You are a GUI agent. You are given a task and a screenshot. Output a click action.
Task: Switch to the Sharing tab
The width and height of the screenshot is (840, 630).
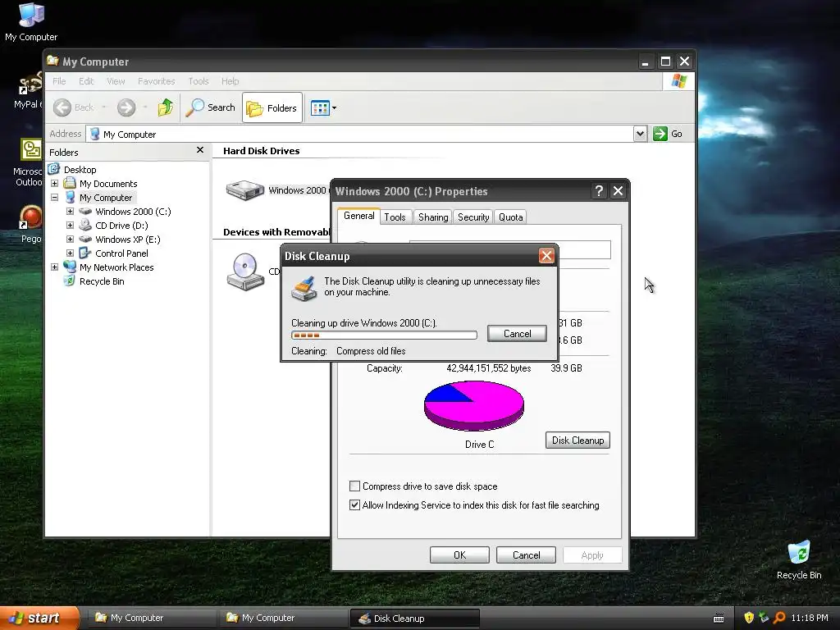point(433,217)
